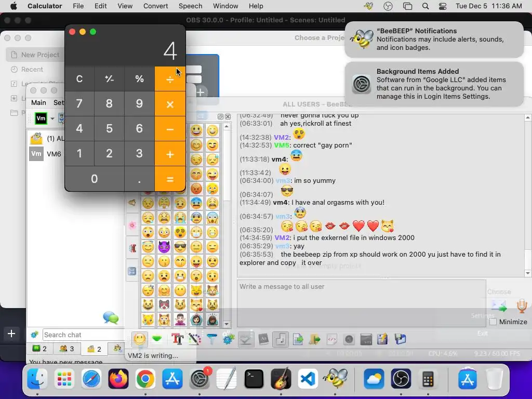Open OBS from the Dock
Screen dimensions: 532x399
click(x=401, y=379)
